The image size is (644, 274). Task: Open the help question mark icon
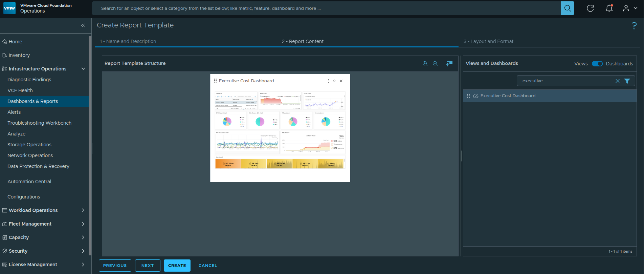point(634,26)
